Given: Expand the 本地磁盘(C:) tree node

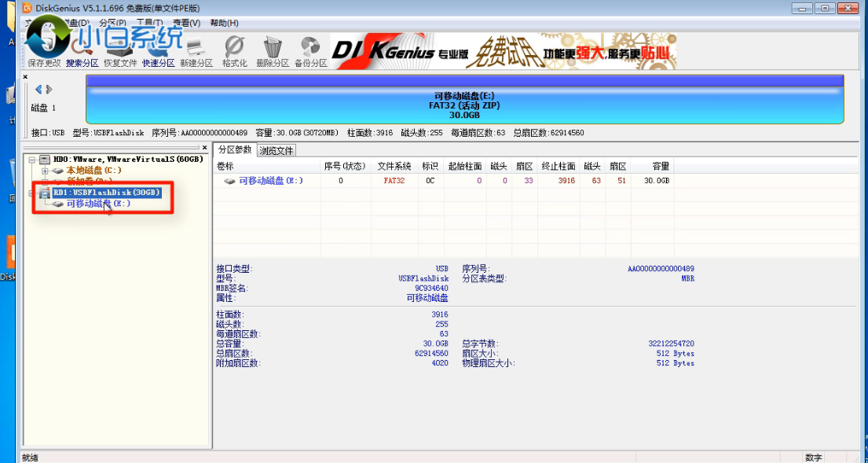Looking at the screenshot, I should tap(46, 170).
